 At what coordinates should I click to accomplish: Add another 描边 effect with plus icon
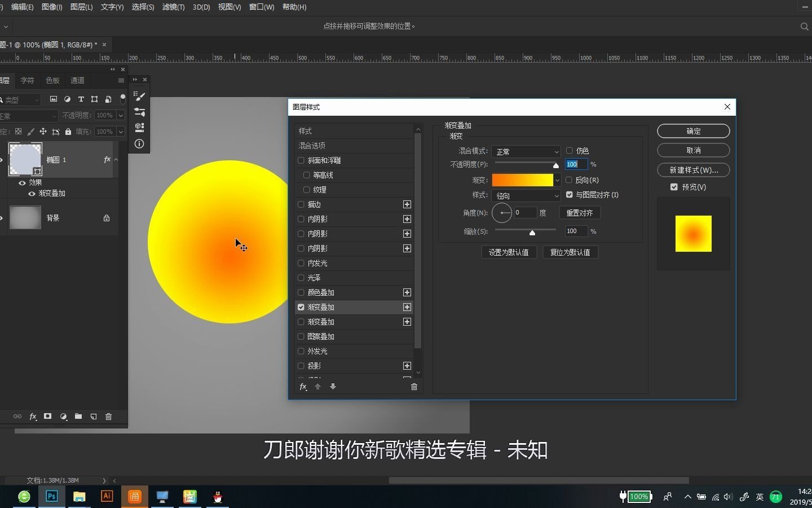tap(407, 204)
